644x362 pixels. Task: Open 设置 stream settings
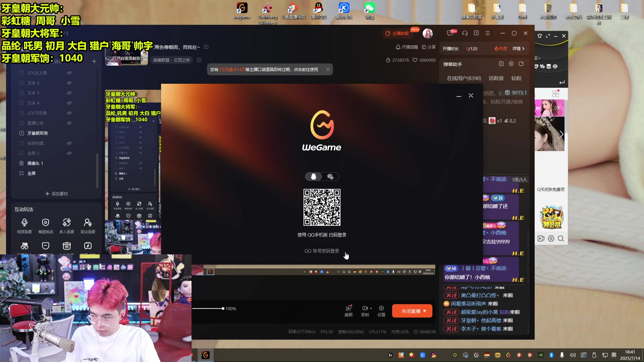(381, 311)
